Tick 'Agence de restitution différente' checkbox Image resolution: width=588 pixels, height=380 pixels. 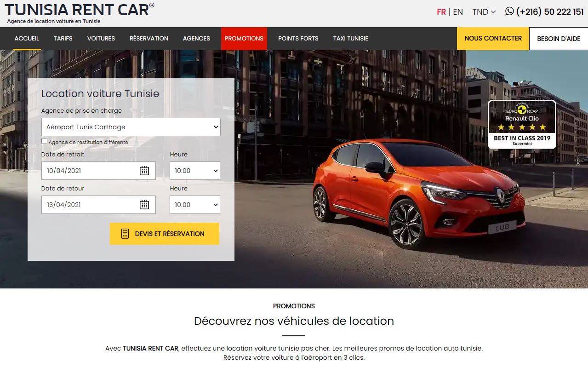(44, 141)
